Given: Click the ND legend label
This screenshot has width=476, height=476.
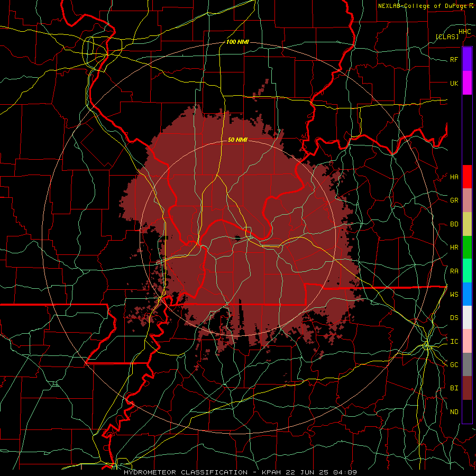Looking at the screenshot, I should tap(454, 412).
